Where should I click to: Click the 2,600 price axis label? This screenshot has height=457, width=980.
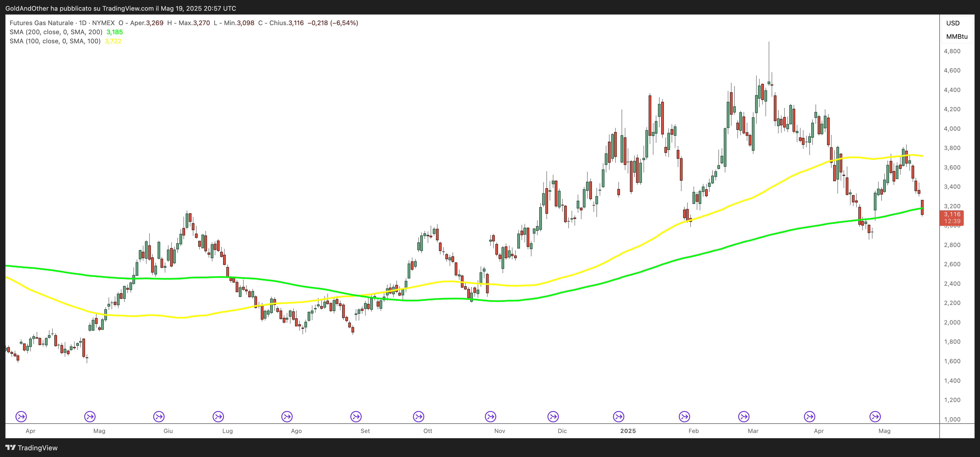point(952,264)
